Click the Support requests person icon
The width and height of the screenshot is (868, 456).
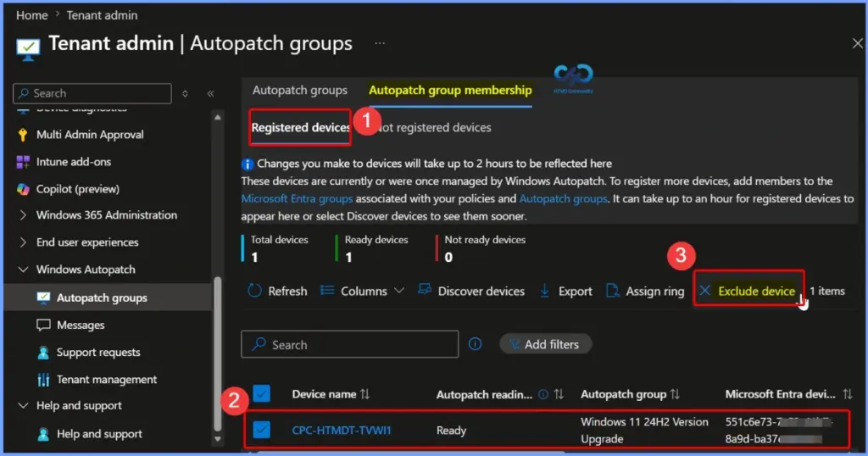43,352
